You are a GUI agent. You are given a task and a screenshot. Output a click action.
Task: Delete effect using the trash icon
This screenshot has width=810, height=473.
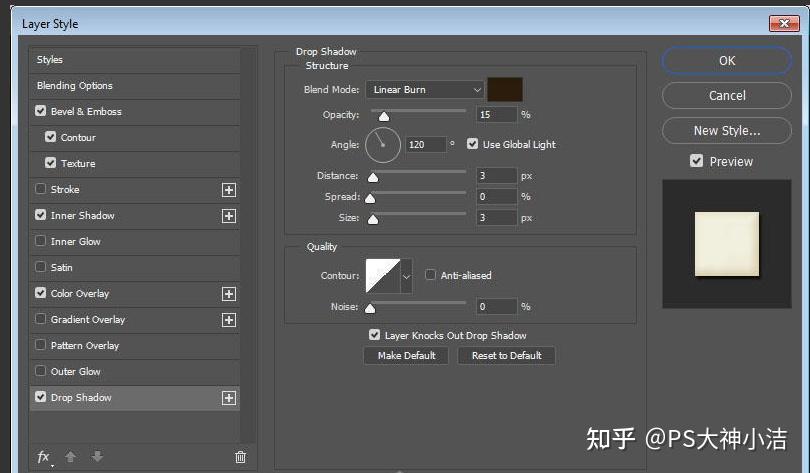pos(240,457)
